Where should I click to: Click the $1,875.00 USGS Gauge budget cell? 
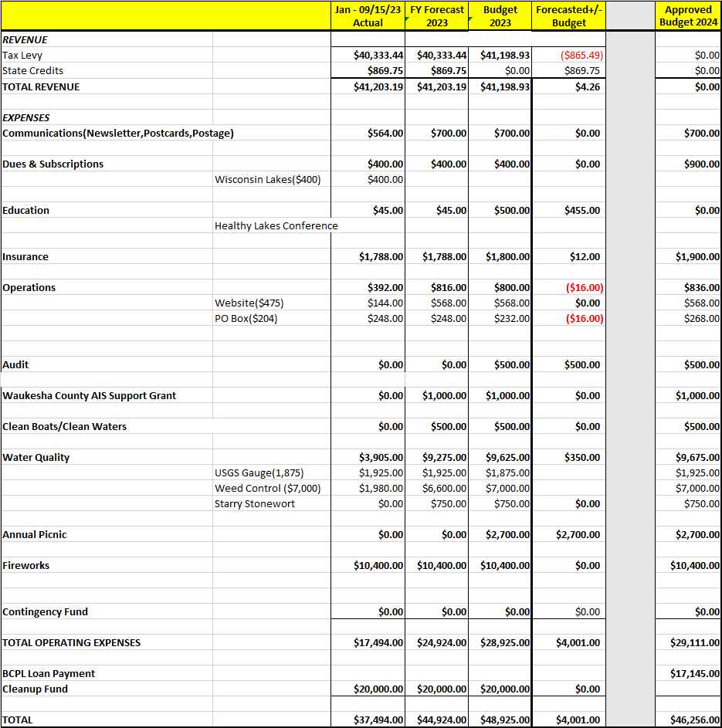(507, 473)
